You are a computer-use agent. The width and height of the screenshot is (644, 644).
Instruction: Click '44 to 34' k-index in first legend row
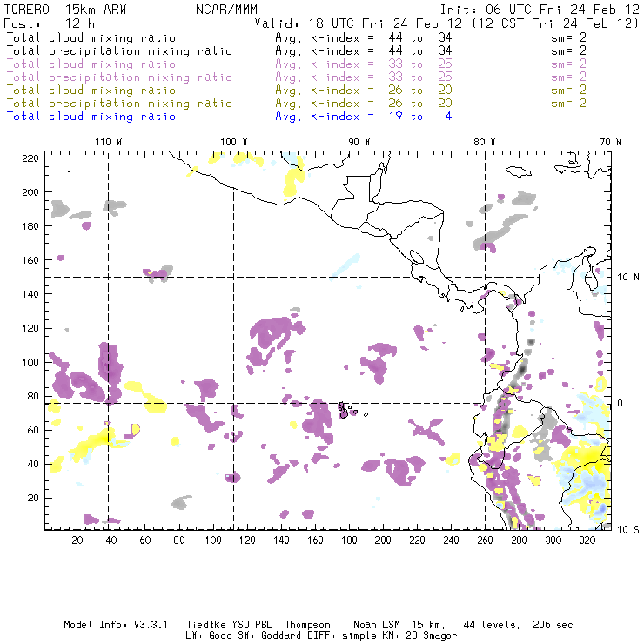[x=420, y=37]
